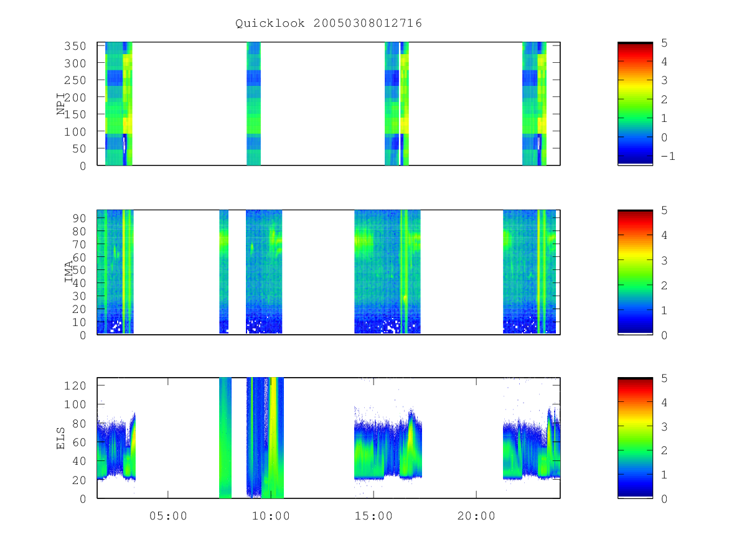Click the 4 label on IMA colorbar
The height and width of the screenshot is (560, 747).
tap(664, 235)
